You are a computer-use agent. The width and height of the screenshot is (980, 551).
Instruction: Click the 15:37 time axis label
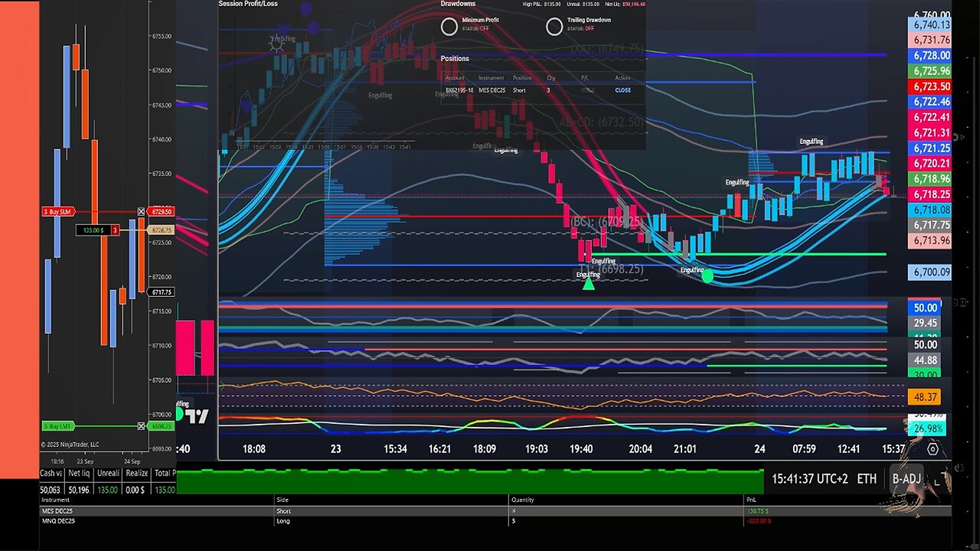(893, 449)
